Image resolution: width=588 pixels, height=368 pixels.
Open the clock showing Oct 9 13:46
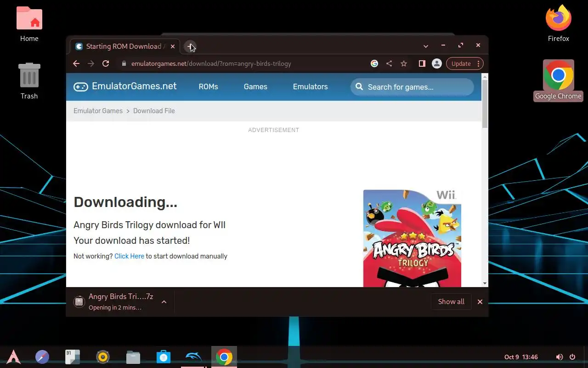pyautogui.click(x=521, y=357)
